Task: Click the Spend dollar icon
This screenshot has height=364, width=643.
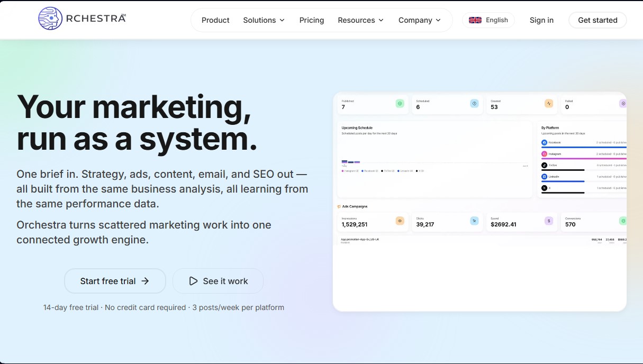Action: pos(549,221)
